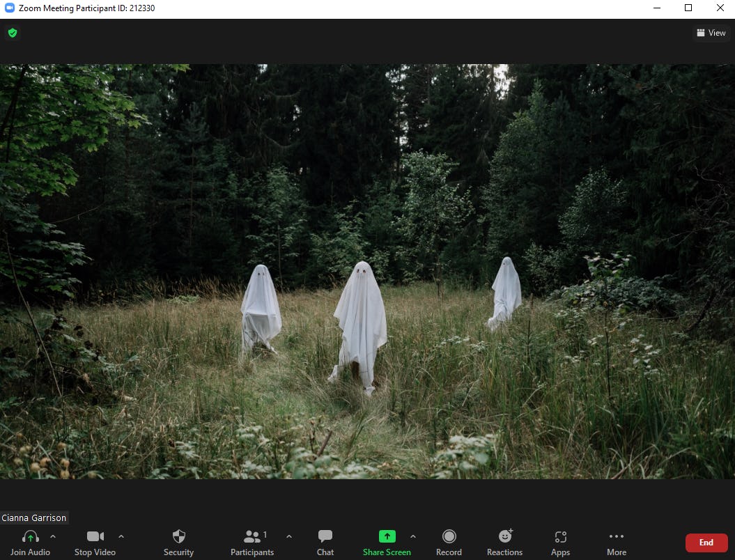
Task: Open the View menu
Action: click(x=711, y=33)
